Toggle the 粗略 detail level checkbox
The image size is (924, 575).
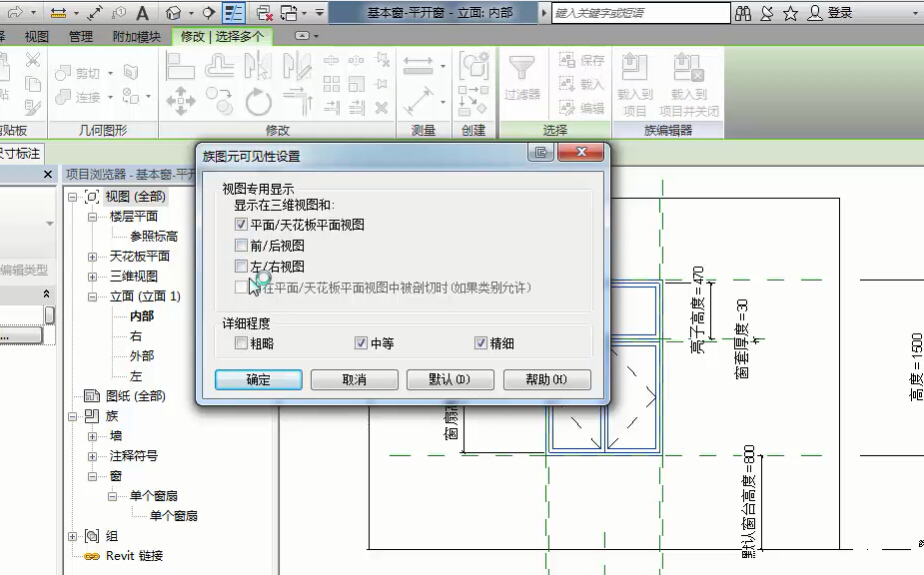241,343
